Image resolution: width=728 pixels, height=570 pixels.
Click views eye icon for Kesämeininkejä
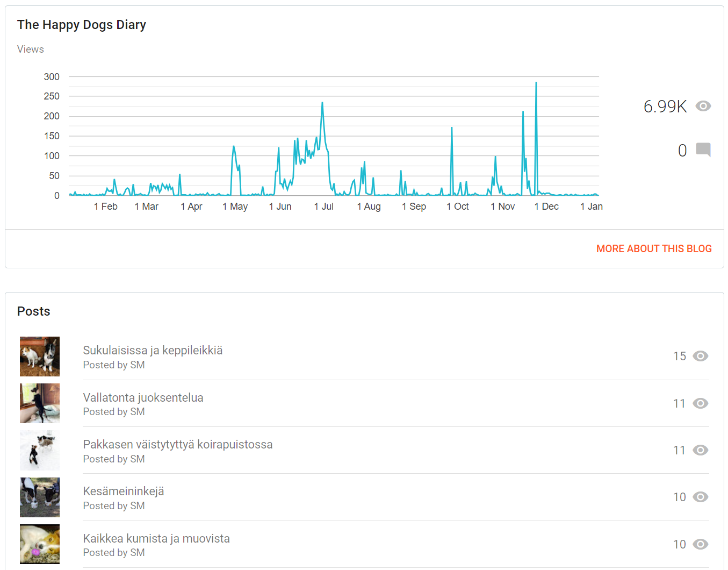(700, 497)
